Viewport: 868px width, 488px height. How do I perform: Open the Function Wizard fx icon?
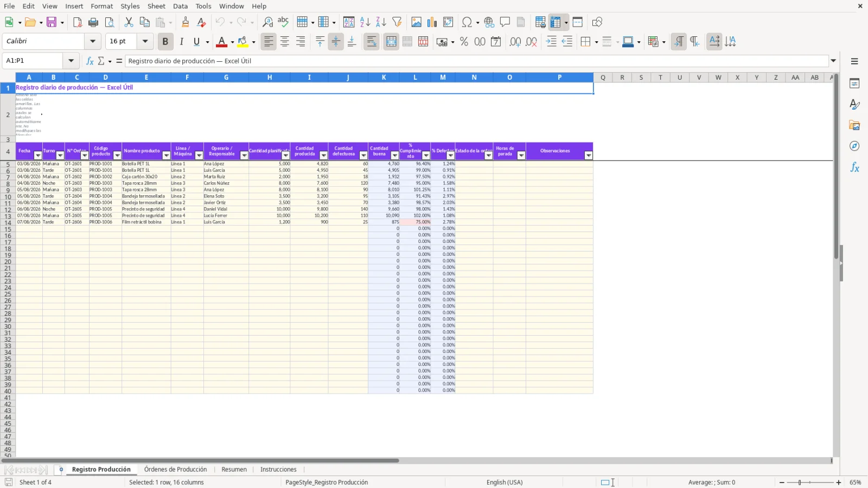pyautogui.click(x=90, y=61)
